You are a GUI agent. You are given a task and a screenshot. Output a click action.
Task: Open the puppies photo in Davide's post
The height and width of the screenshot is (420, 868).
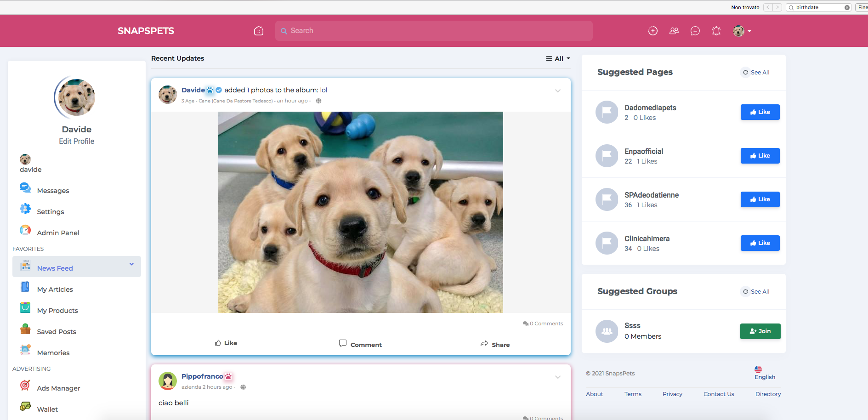point(360,212)
